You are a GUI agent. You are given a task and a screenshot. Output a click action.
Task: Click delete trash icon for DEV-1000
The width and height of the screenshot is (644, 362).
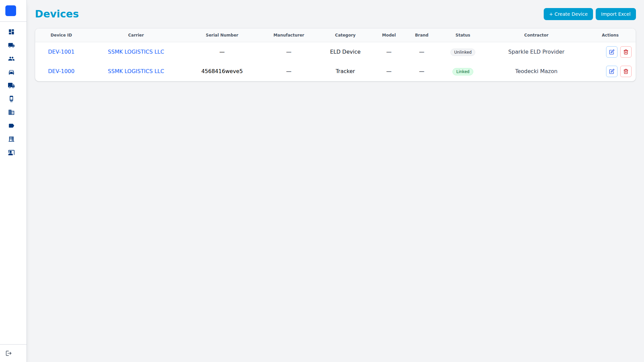point(626,71)
